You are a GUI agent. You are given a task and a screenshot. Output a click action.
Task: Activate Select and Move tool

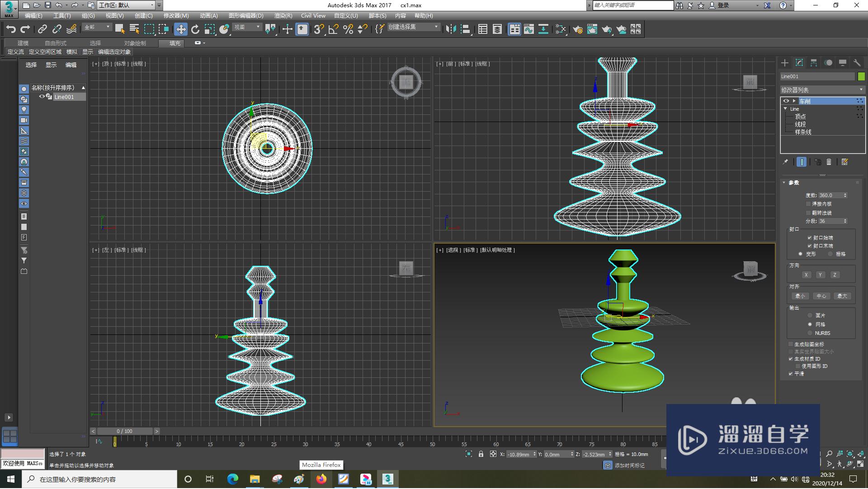click(181, 29)
